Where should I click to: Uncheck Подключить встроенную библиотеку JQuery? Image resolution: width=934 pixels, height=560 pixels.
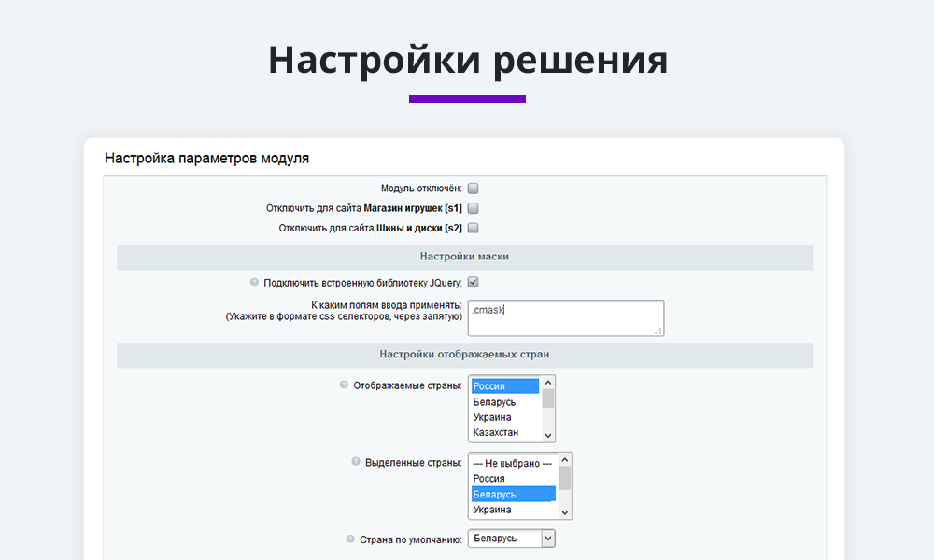pyautogui.click(x=473, y=282)
